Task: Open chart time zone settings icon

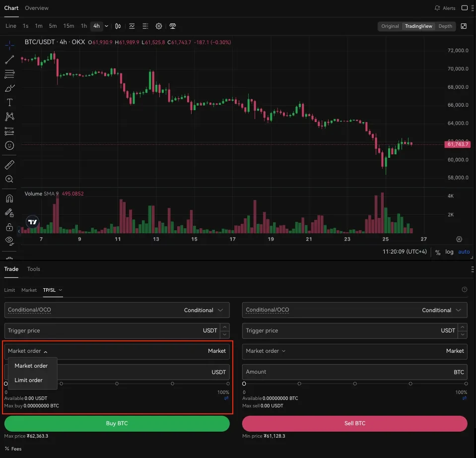Action: click(x=459, y=239)
